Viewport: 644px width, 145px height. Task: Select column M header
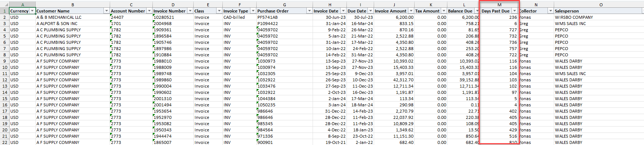tap(499, 5)
